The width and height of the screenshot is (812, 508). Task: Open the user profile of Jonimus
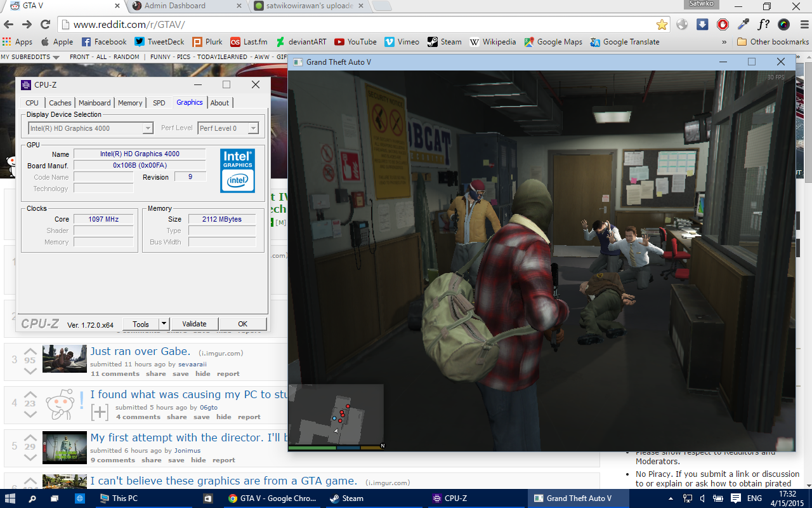click(x=186, y=450)
